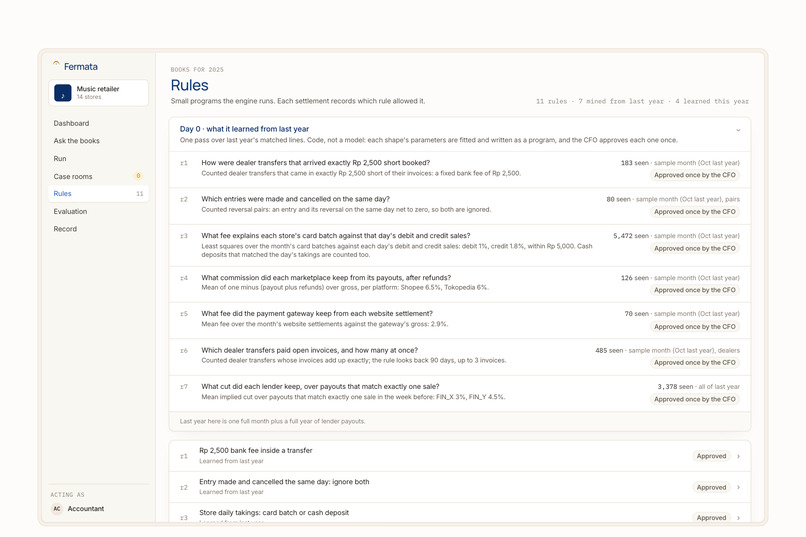
Task: Click Approved badge for r6 open invoices
Action: (x=694, y=363)
